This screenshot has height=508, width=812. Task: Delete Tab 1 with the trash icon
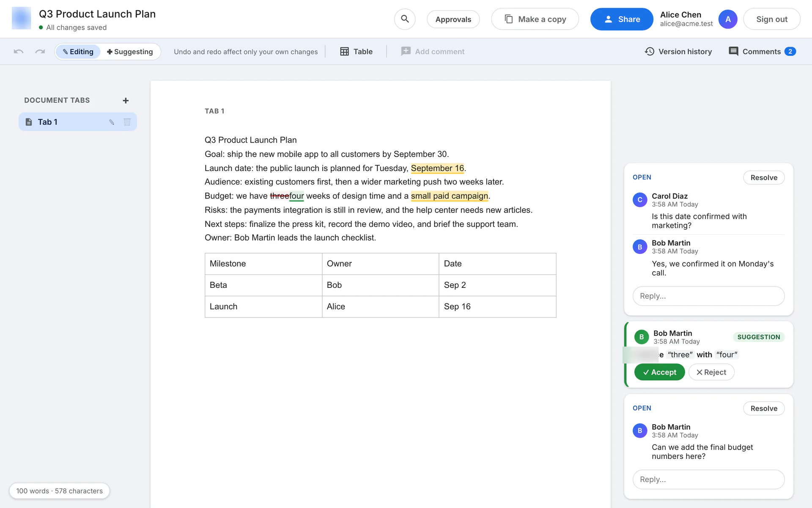[127, 122]
